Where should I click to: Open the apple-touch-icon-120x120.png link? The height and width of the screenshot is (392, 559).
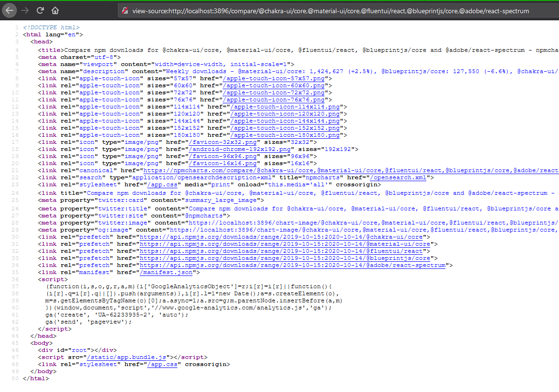click(x=285, y=114)
